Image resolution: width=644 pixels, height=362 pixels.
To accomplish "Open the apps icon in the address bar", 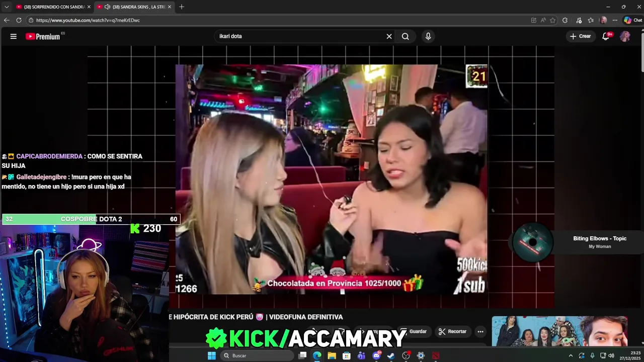I will pyautogui.click(x=534, y=20).
